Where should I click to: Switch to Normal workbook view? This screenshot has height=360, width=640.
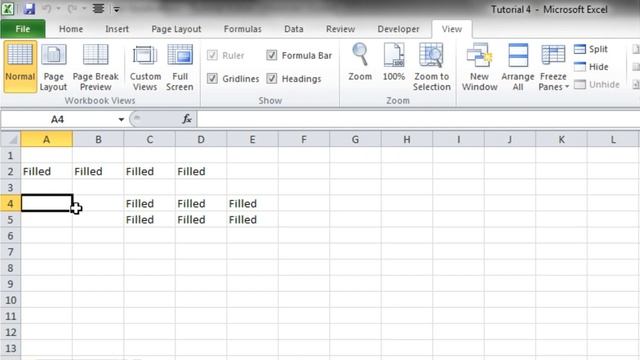point(20,66)
